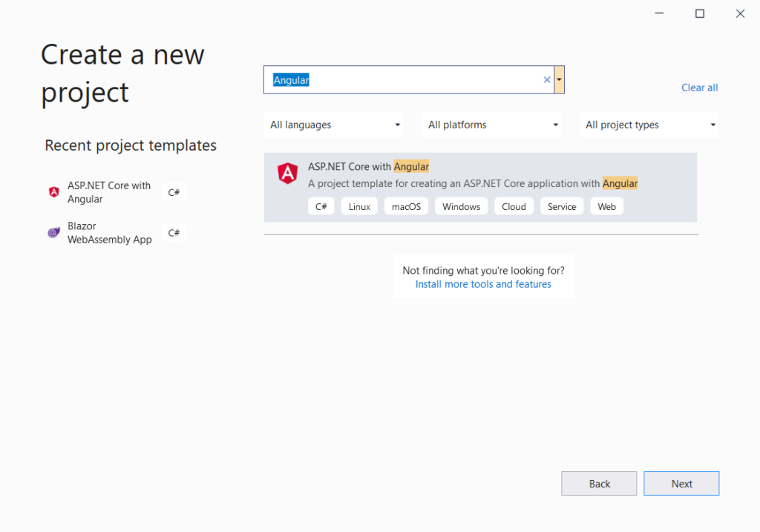Click the Cloud tag

pos(514,206)
